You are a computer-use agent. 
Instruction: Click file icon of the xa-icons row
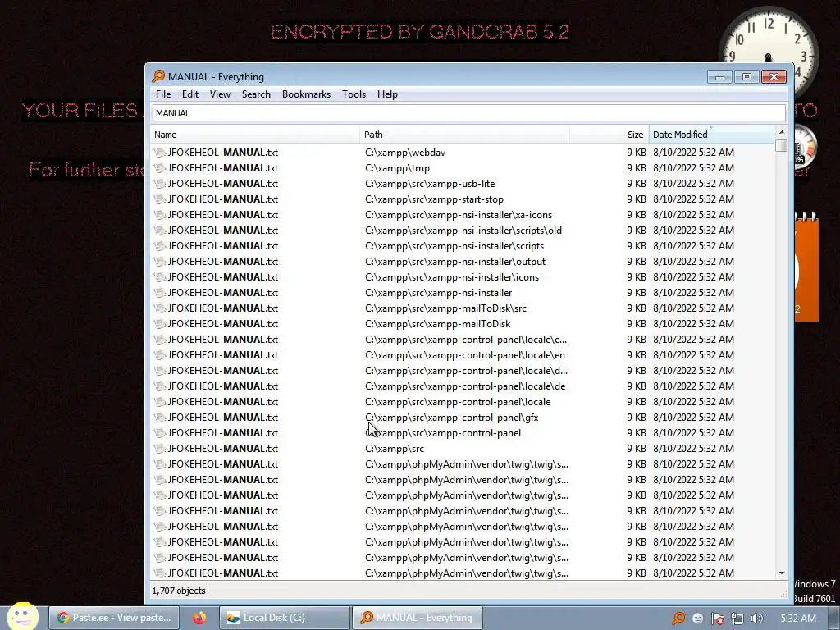[x=160, y=215]
